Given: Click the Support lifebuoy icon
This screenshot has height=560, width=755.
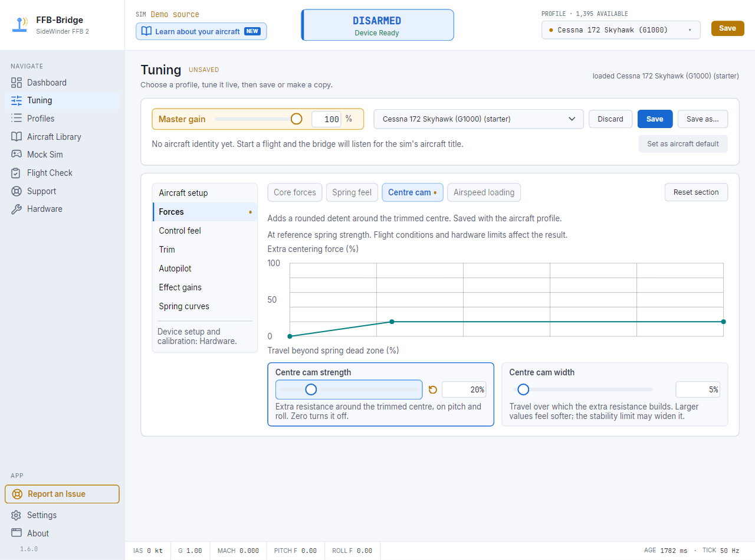Looking at the screenshot, I should [17, 191].
